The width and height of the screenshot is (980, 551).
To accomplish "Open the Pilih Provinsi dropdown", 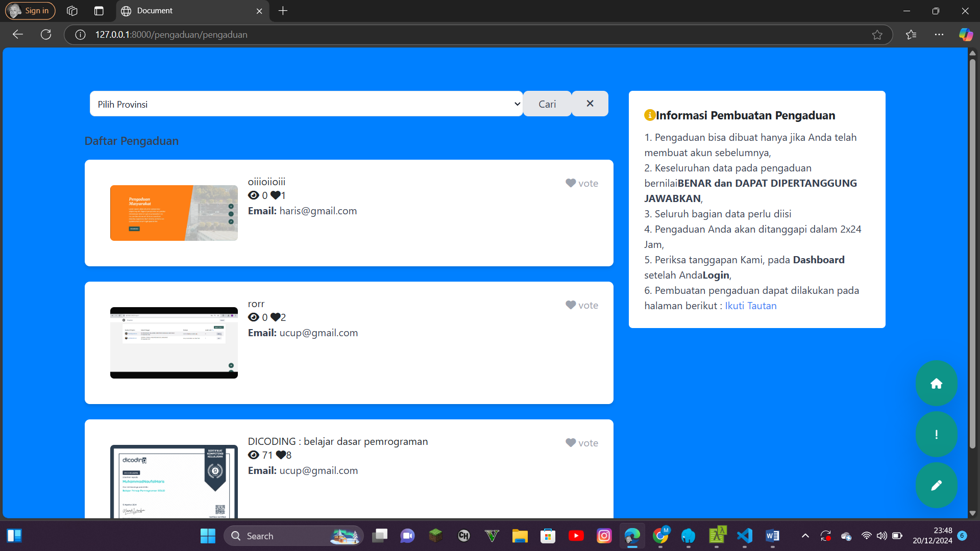I will click(x=306, y=104).
